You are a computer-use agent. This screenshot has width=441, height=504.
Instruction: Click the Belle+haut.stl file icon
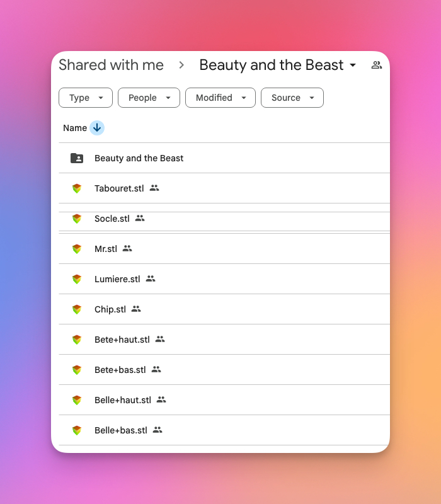77,400
